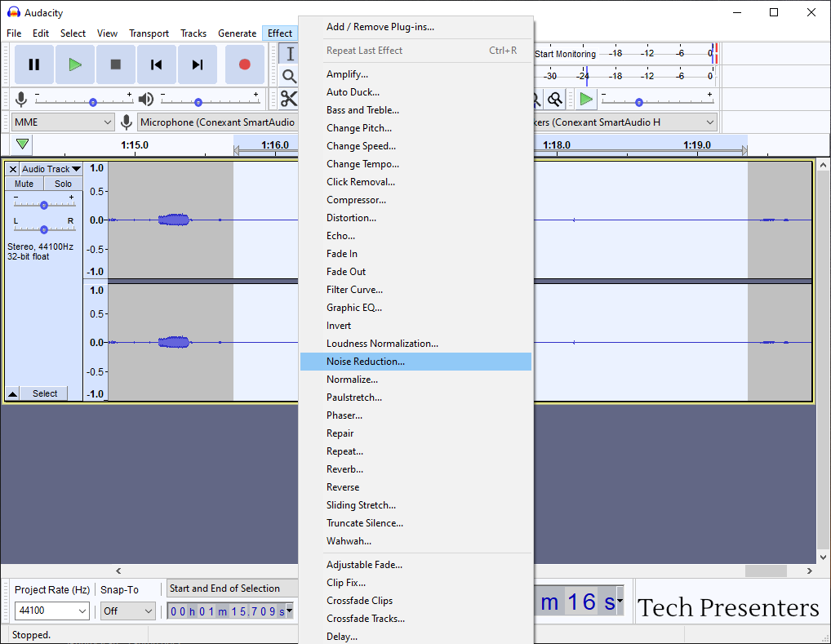Select the Click Removal effect
Viewport: 831px width, 644px height.
tap(416, 182)
